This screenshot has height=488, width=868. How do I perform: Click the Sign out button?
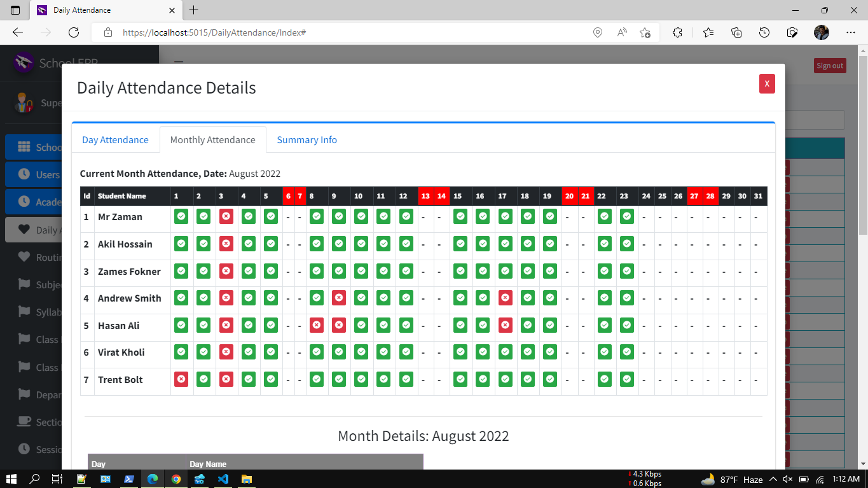pyautogui.click(x=829, y=65)
